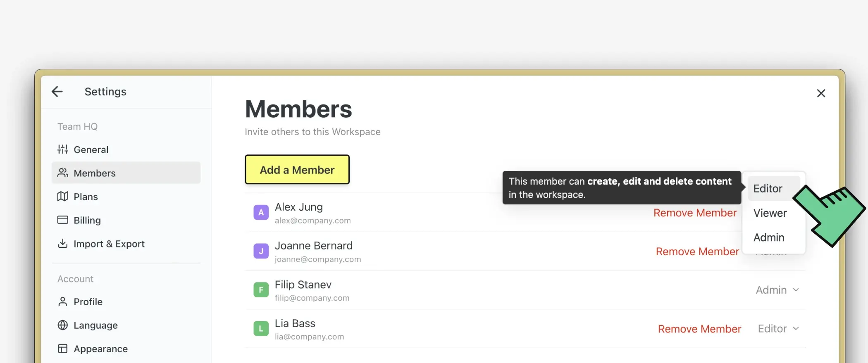Expand Filip Stanev's Admin role dropdown
Screen dimensions: 868x363
(x=777, y=290)
